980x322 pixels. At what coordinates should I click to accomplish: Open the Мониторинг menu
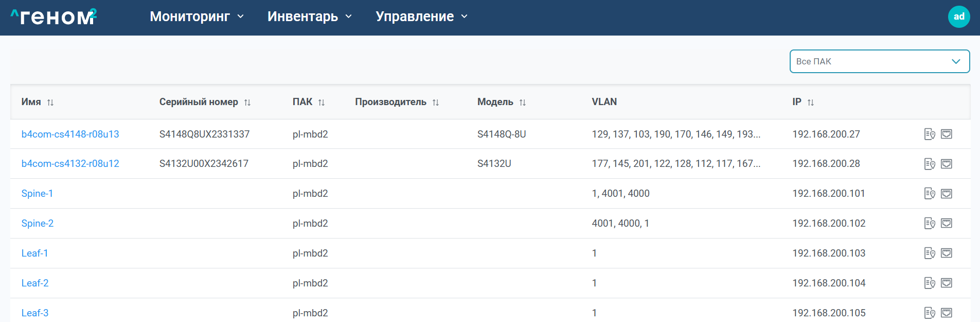[197, 16]
